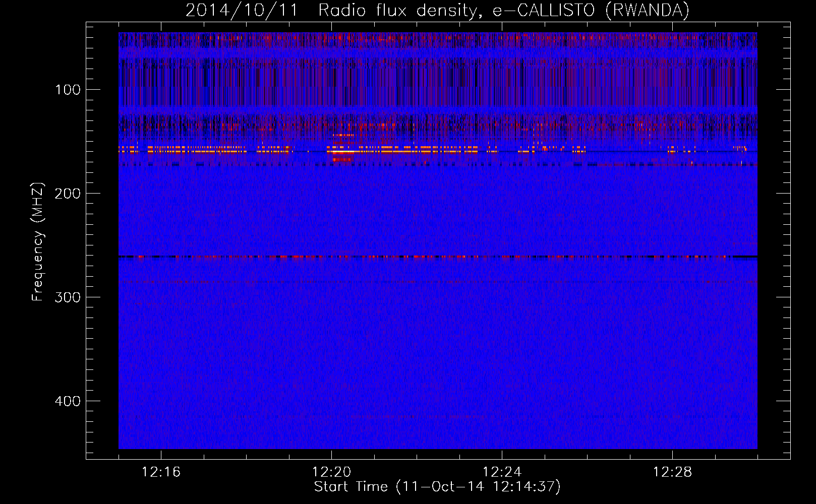Image resolution: width=816 pixels, height=504 pixels.
Task: Click the 200 frequency axis label
Action: (x=68, y=194)
